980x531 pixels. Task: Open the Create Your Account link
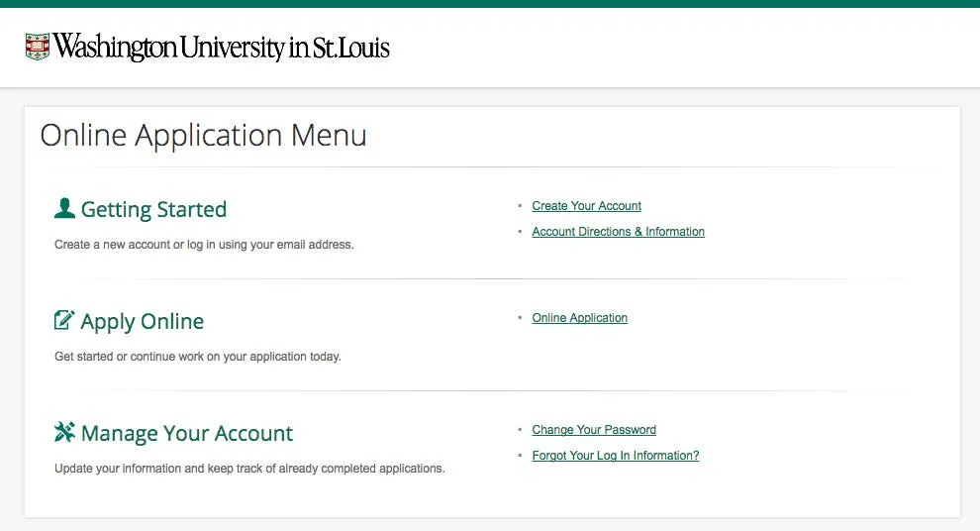point(586,206)
